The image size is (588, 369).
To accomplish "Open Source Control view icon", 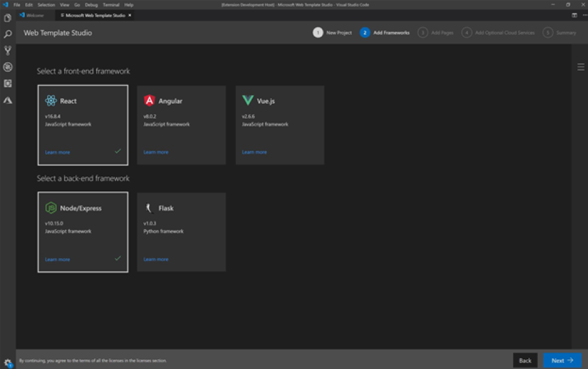I will 8,51.
